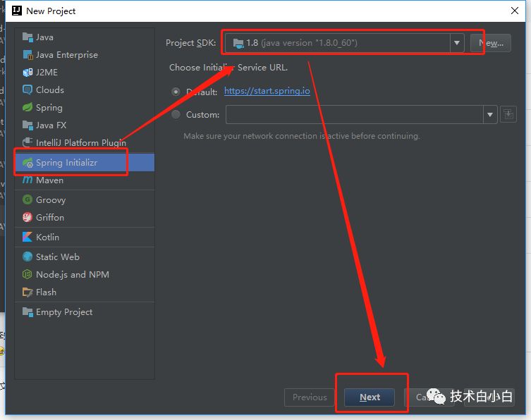
Task: Click the IntelliJ IDEA logo in title bar
Action: (x=17, y=11)
